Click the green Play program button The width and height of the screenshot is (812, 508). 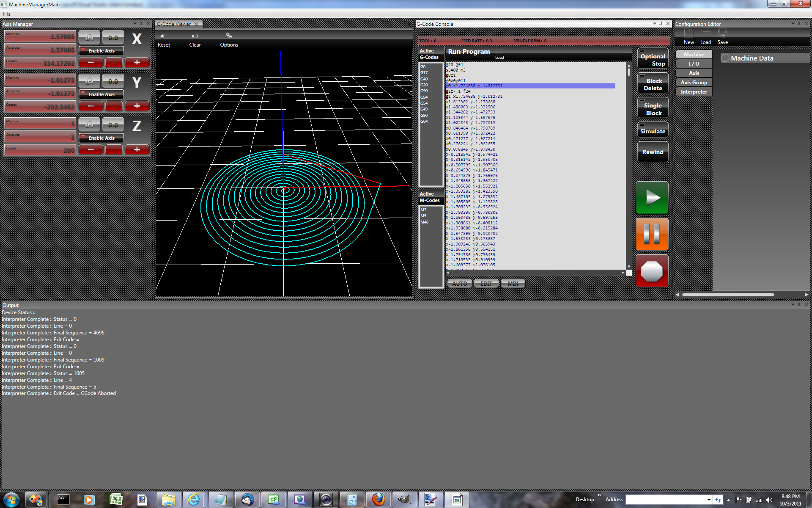coord(652,198)
